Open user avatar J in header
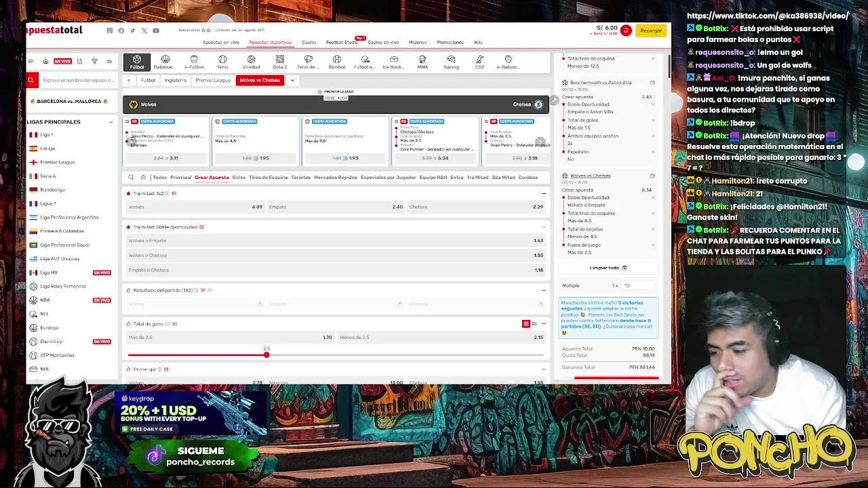The height and width of the screenshot is (488, 868). (626, 30)
